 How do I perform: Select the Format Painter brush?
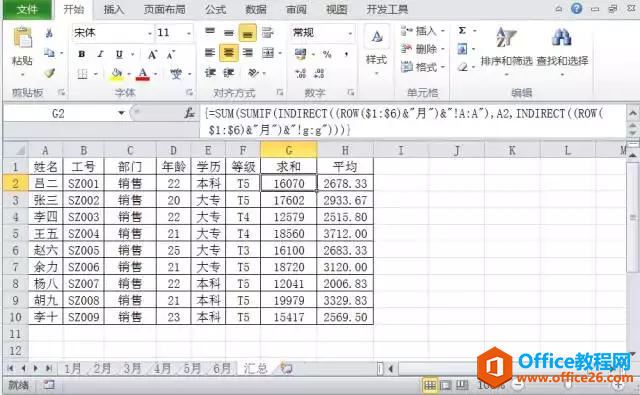49,73
